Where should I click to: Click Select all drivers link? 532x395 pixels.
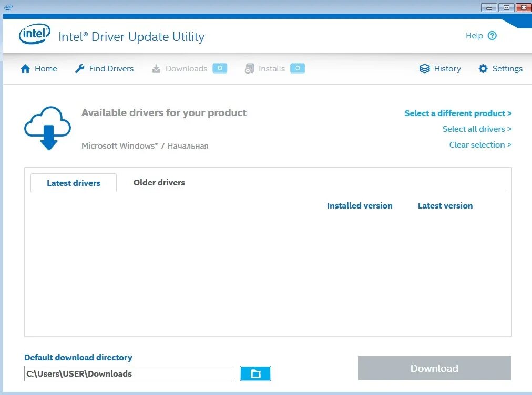(x=477, y=129)
